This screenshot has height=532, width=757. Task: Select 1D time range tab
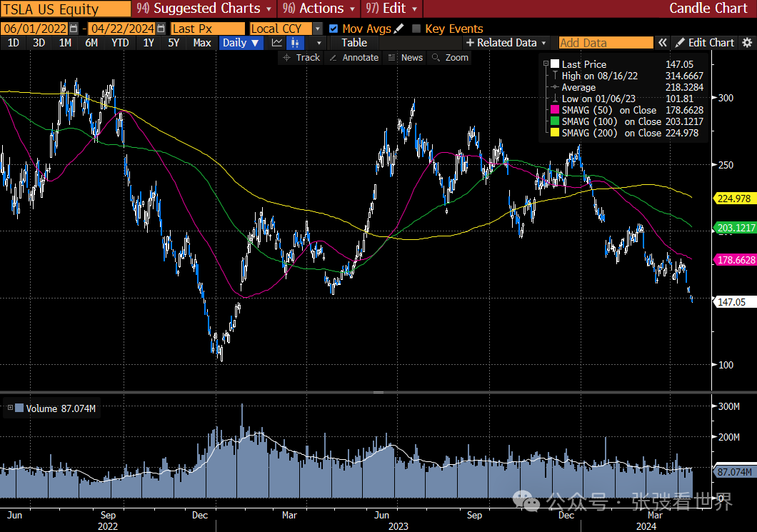(14, 42)
